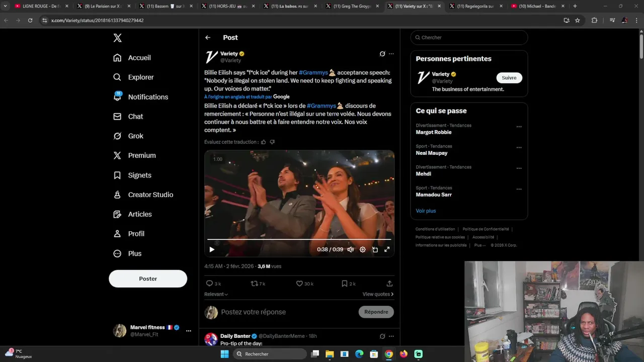The height and width of the screenshot is (362, 644).
Task: Switch to Le Parisien browser tab
Action: click(x=103, y=6)
